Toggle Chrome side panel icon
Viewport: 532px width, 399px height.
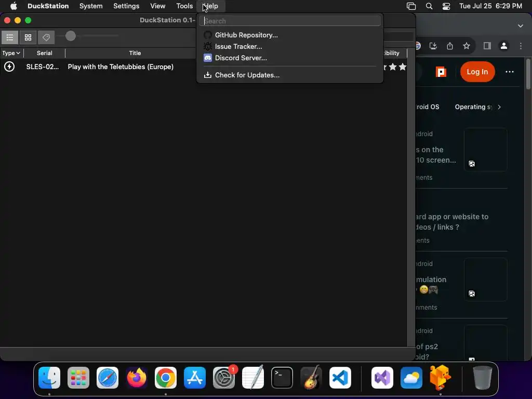point(487,46)
